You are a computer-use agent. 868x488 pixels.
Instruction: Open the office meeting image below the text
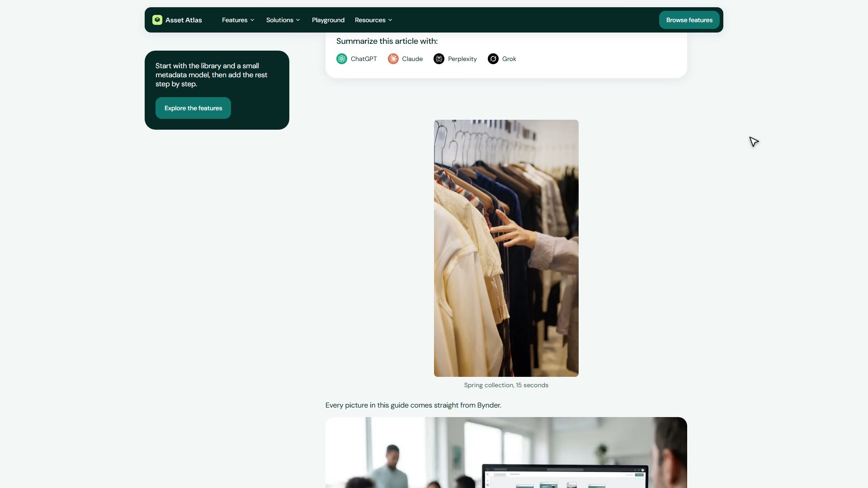[x=506, y=452]
